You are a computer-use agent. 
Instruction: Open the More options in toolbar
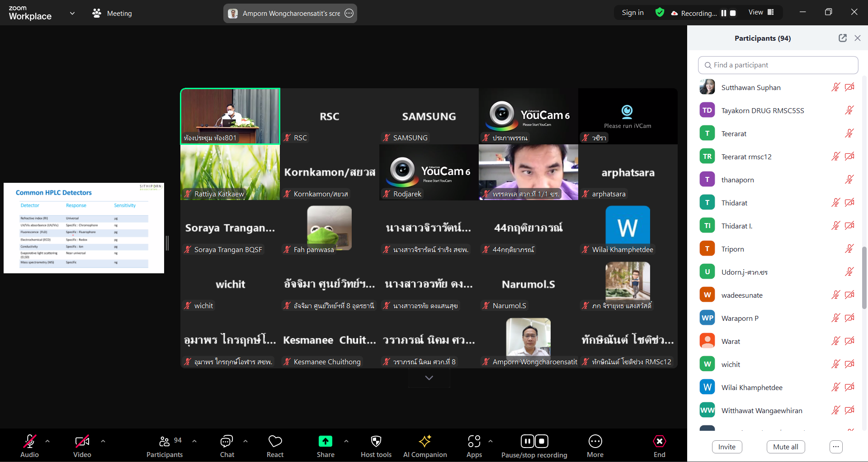coord(595,446)
